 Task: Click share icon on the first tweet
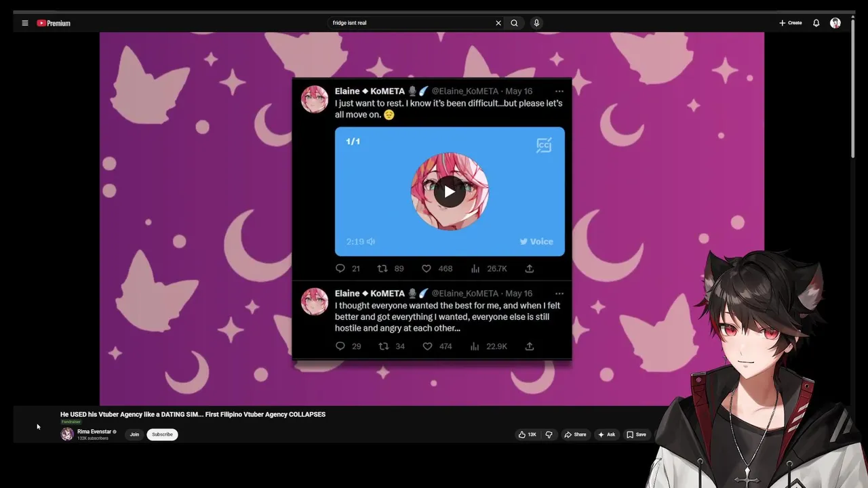(x=530, y=268)
